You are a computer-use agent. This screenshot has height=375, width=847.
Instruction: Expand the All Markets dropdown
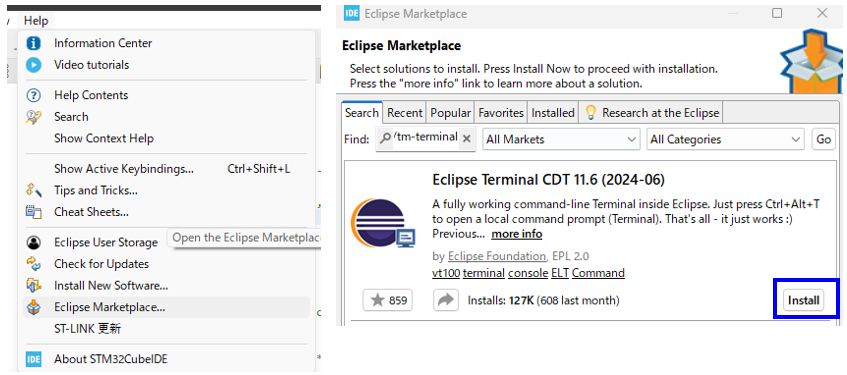coord(561,139)
